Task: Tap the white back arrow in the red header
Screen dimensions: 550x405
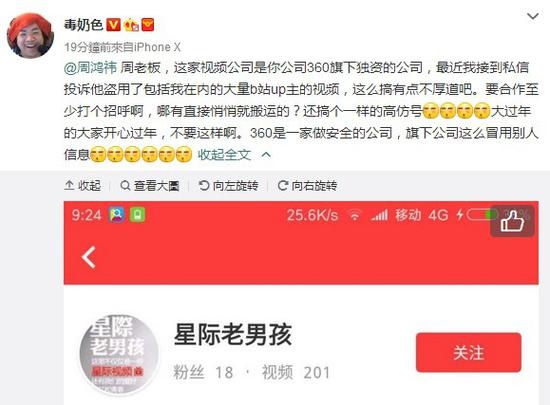Action: coord(89,257)
